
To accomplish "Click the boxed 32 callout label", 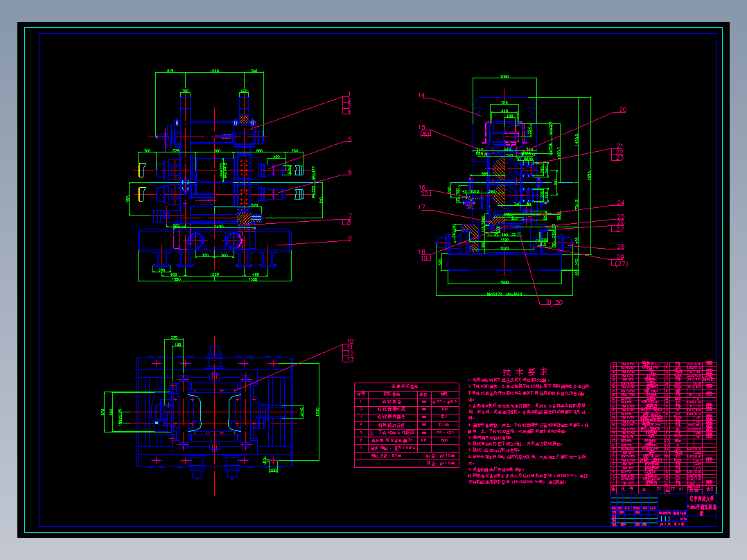I will 425,193.
